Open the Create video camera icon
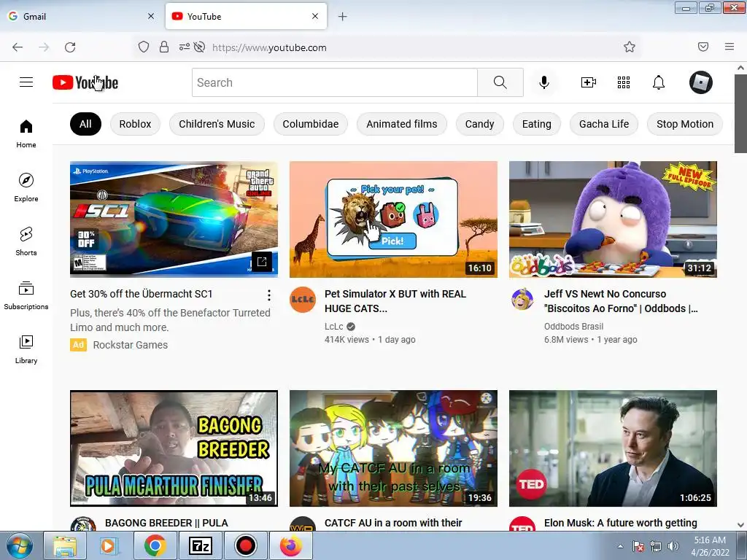The width and height of the screenshot is (747, 560). coord(589,82)
